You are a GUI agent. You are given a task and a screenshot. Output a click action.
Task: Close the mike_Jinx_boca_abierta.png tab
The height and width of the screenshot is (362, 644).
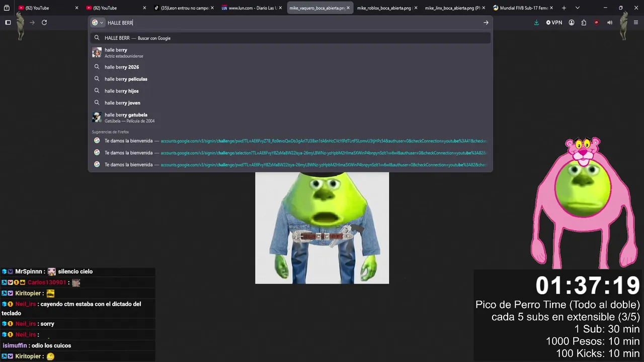(x=484, y=8)
